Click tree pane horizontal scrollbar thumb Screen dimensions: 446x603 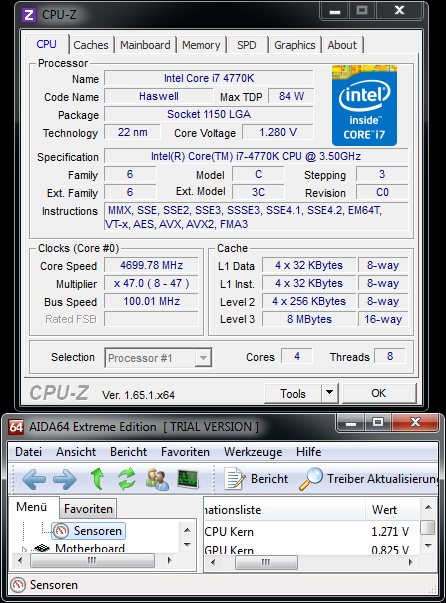point(92,561)
